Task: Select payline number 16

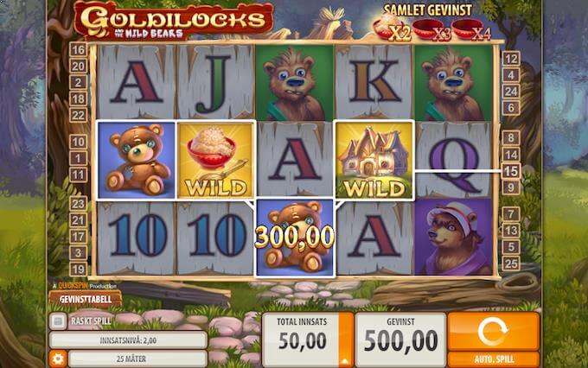Action: (x=78, y=49)
